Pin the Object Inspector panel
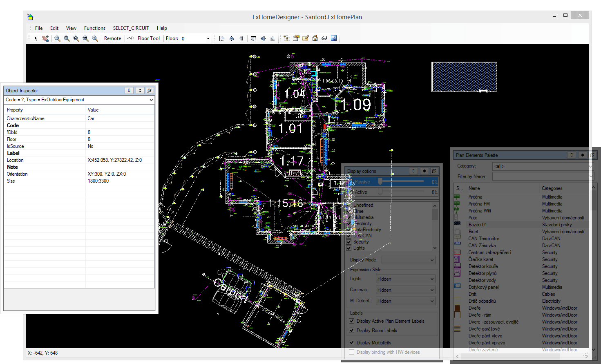 (150, 91)
